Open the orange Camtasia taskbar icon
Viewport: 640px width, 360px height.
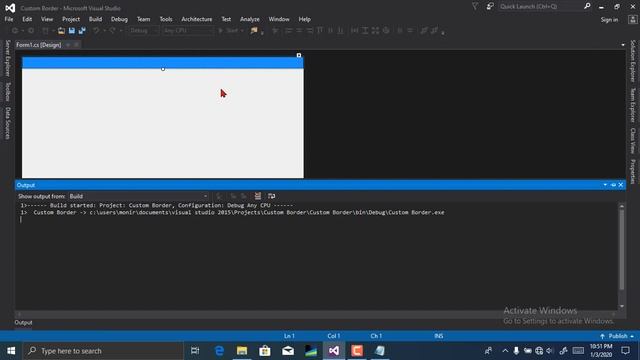[357, 351]
